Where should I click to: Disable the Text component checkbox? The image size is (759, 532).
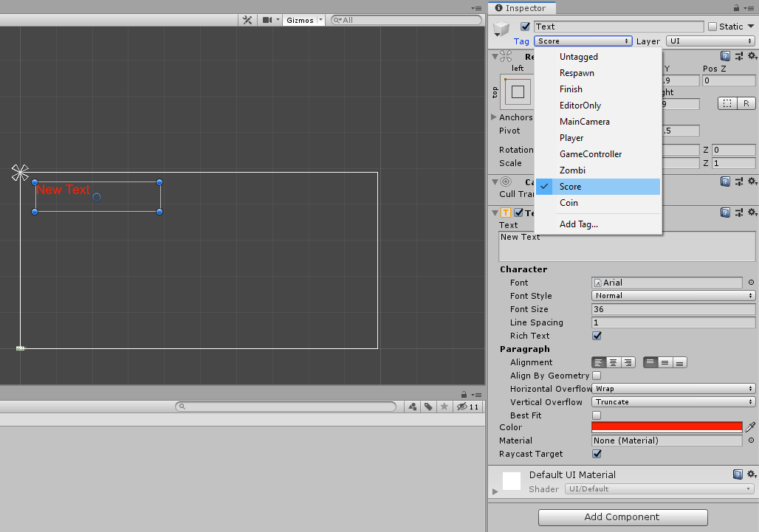click(x=519, y=213)
